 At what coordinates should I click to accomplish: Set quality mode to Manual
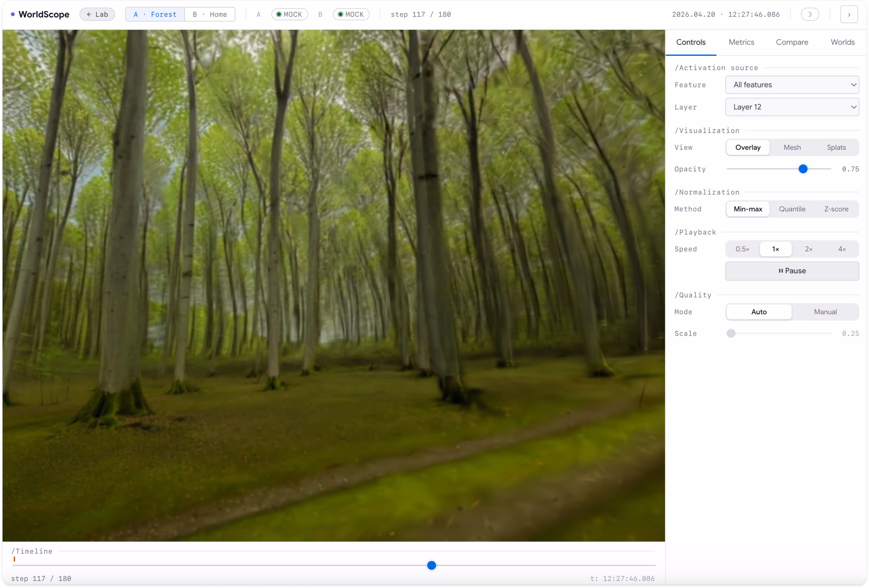click(825, 312)
